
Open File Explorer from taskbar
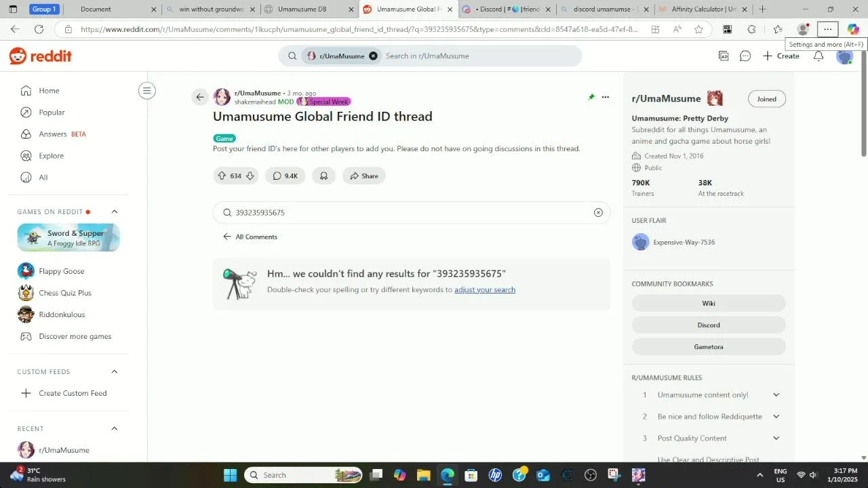(424, 475)
